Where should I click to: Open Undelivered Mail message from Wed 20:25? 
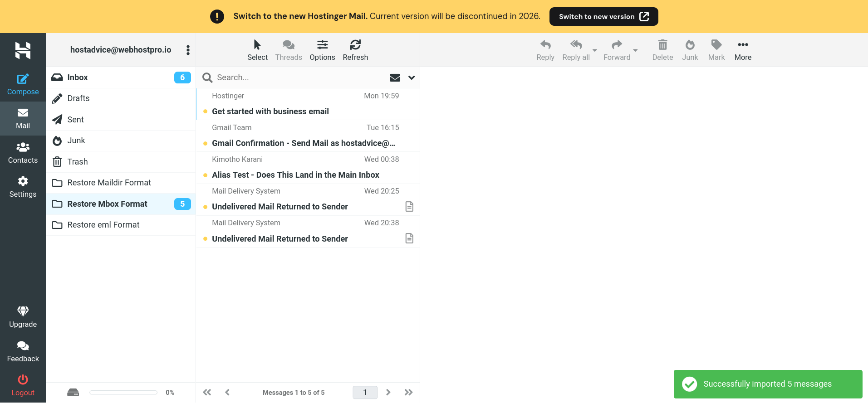click(308, 199)
